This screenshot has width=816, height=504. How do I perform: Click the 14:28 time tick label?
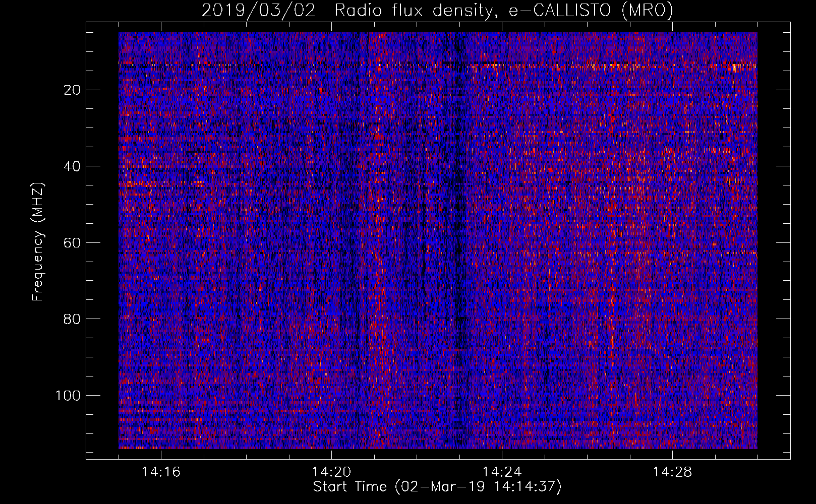pyautogui.click(x=672, y=472)
